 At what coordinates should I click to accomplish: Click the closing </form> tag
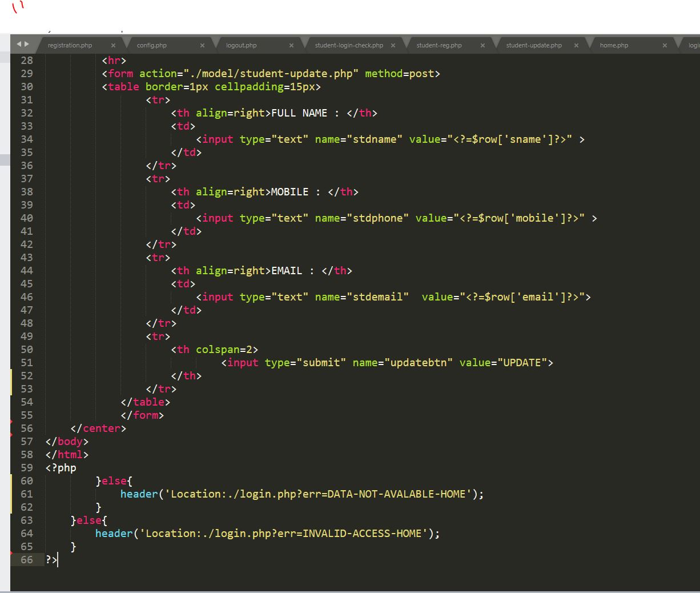coord(142,415)
